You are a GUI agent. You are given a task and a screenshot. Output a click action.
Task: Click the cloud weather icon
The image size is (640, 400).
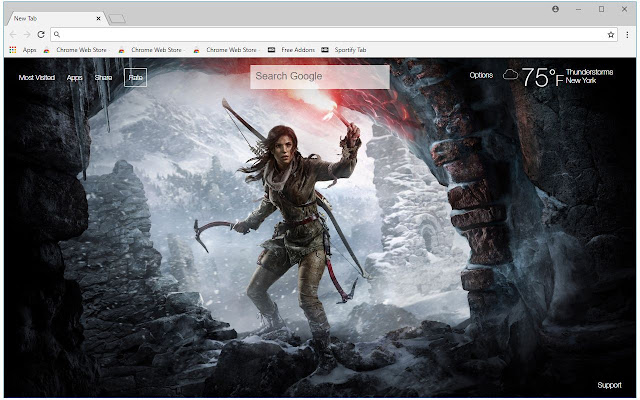pyautogui.click(x=510, y=75)
